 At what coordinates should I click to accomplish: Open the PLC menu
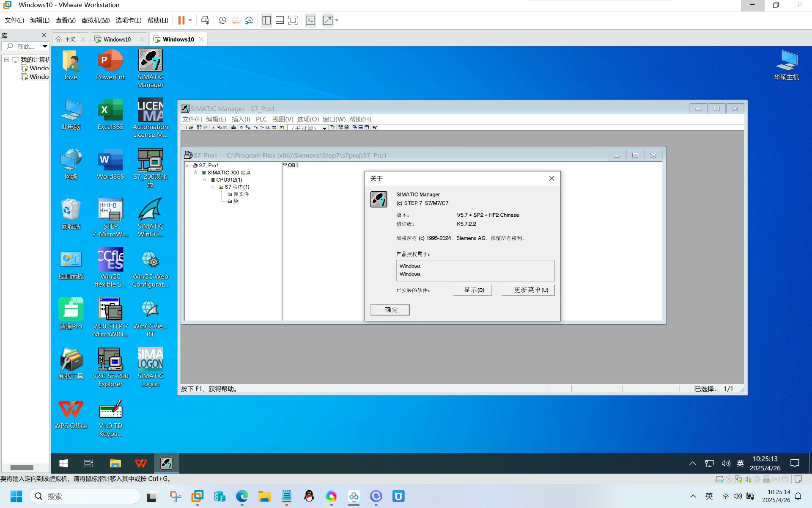pyautogui.click(x=261, y=119)
